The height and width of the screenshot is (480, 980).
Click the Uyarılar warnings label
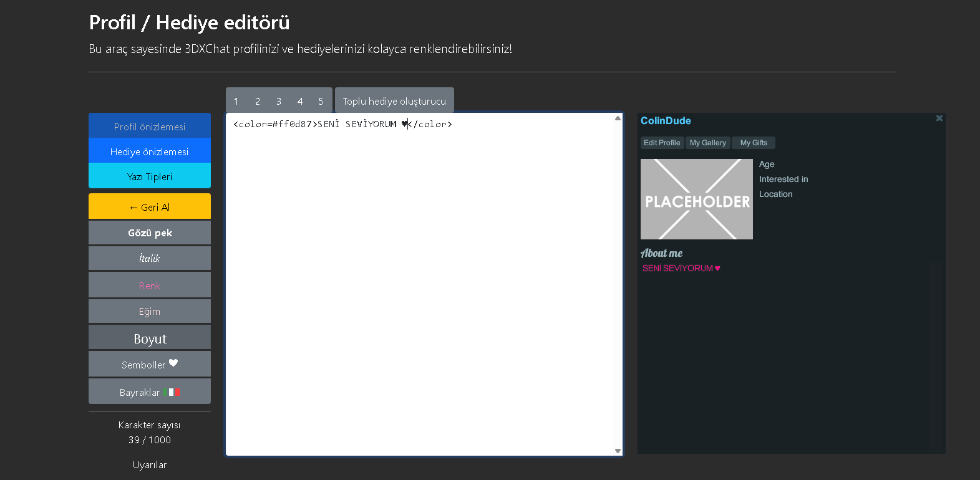(150, 464)
